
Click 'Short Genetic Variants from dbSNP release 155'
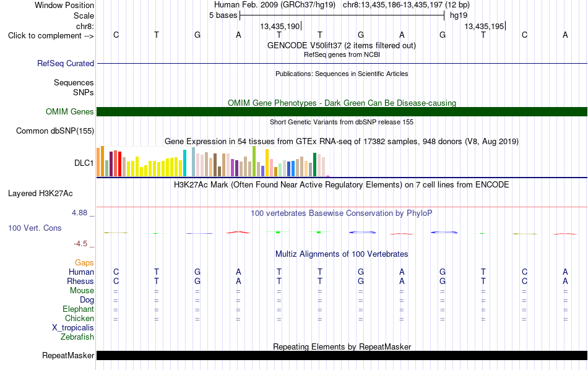pos(342,122)
